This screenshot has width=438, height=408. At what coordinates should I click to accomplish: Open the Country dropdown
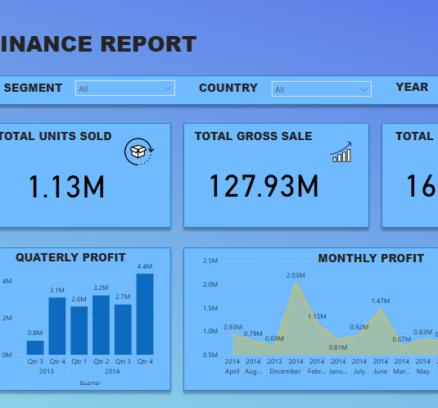pyautogui.click(x=322, y=89)
